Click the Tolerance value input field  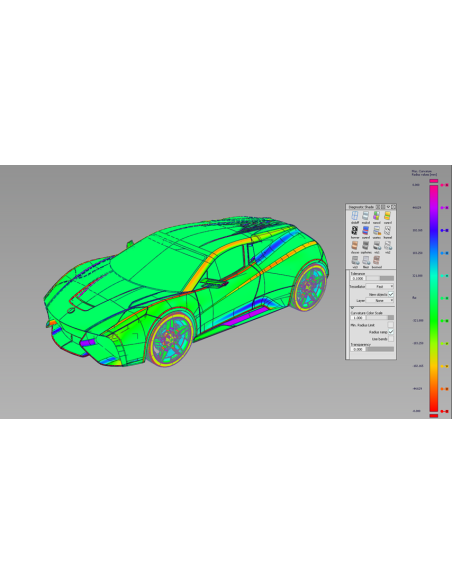(358, 278)
